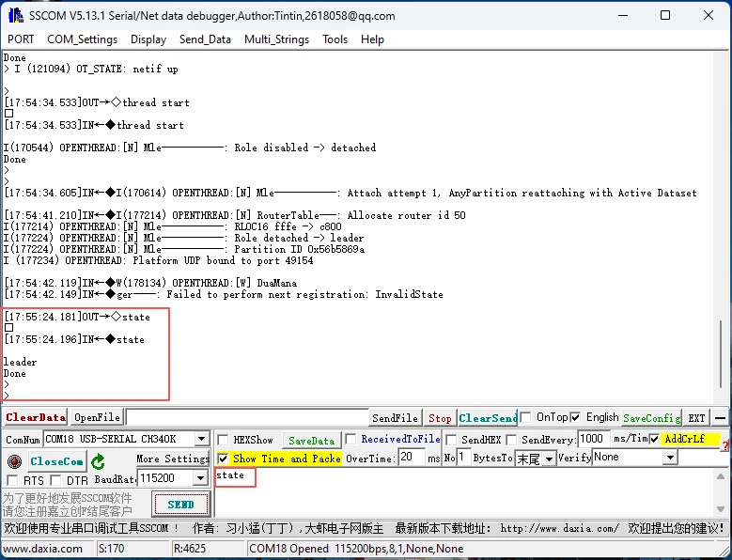Viewport: 732px width, 560px height.
Task: Click the CloseCom button
Action: point(56,461)
